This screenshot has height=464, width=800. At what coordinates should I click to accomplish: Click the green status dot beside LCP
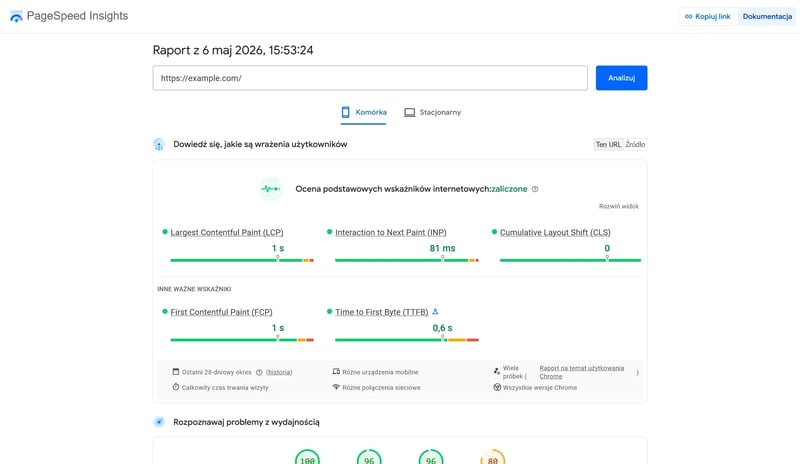(165, 232)
